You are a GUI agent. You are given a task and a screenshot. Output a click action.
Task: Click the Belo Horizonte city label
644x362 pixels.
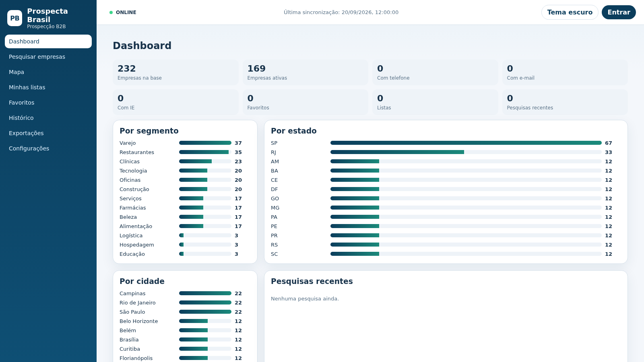click(x=139, y=321)
